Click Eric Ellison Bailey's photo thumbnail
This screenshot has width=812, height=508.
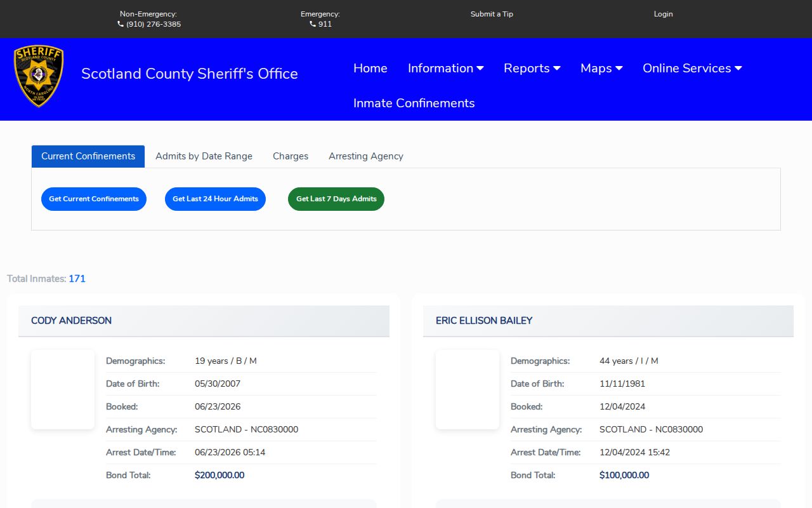(468, 389)
